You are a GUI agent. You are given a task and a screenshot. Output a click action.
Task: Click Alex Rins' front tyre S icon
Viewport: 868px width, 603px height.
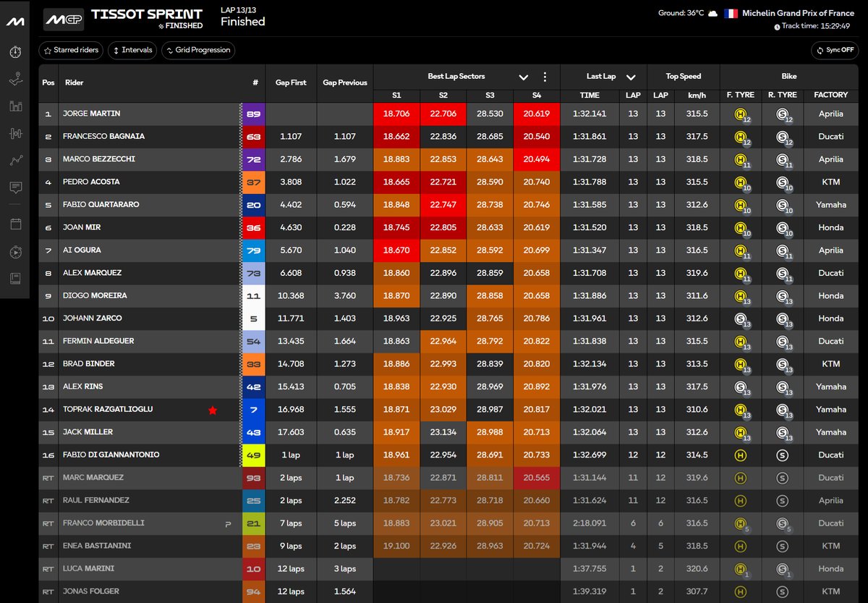pyautogui.click(x=740, y=387)
